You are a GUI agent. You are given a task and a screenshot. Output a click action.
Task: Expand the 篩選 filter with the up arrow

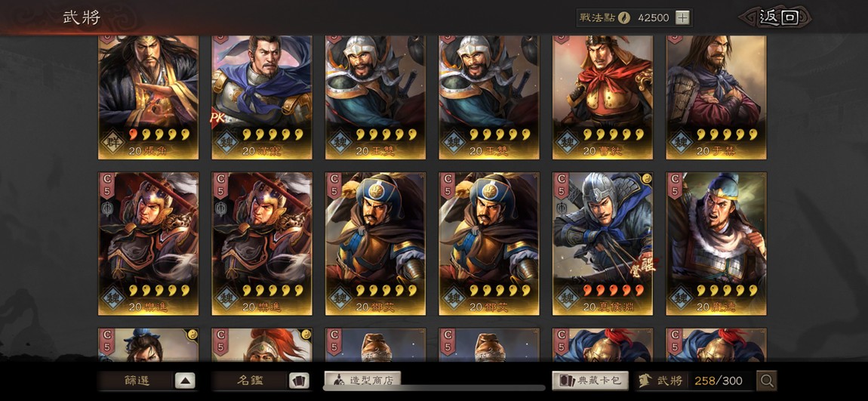pos(185,381)
